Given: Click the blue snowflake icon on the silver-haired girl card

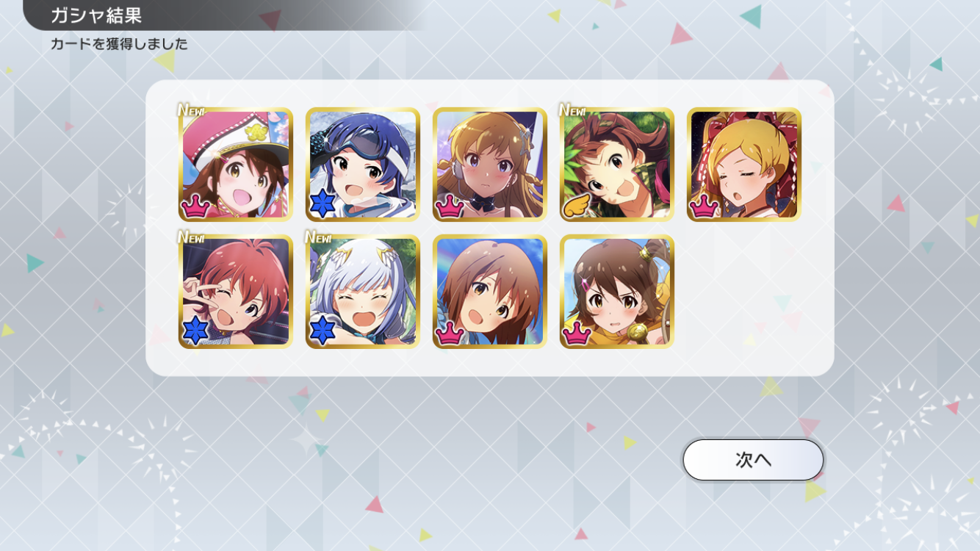Looking at the screenshot, I should 323,331.
